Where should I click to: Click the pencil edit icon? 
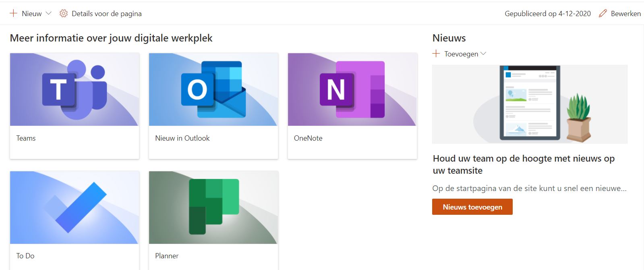603,14
